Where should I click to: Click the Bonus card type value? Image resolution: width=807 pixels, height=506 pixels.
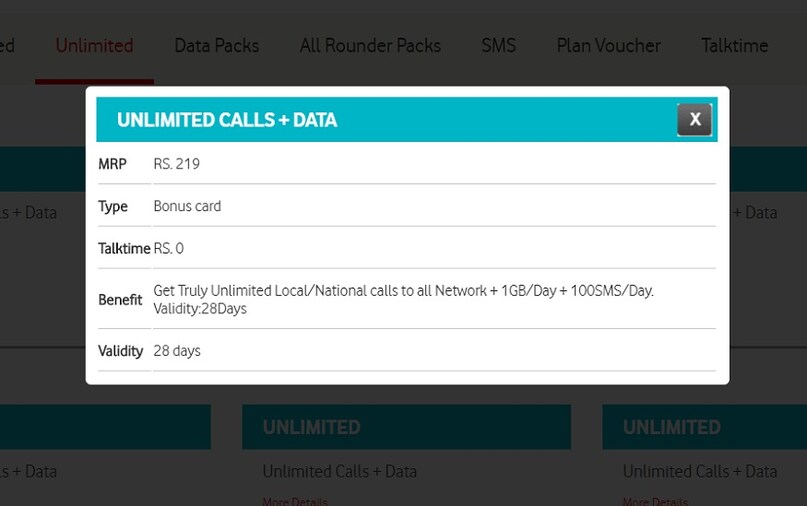187,206
